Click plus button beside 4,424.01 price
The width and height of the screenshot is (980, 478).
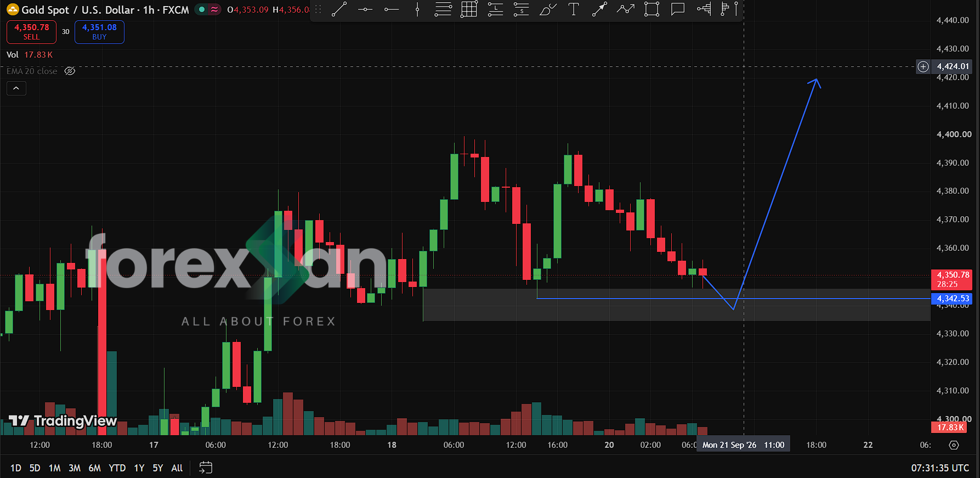924,66
